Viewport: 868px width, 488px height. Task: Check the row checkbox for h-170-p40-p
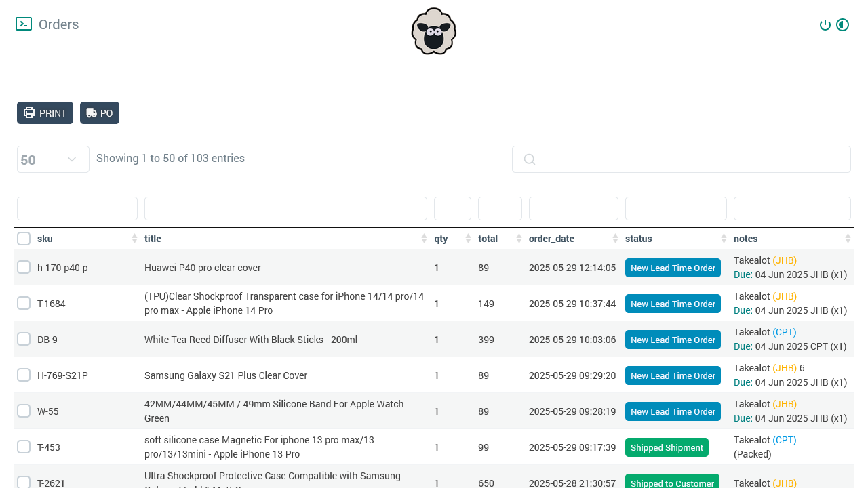coord(24,266)
